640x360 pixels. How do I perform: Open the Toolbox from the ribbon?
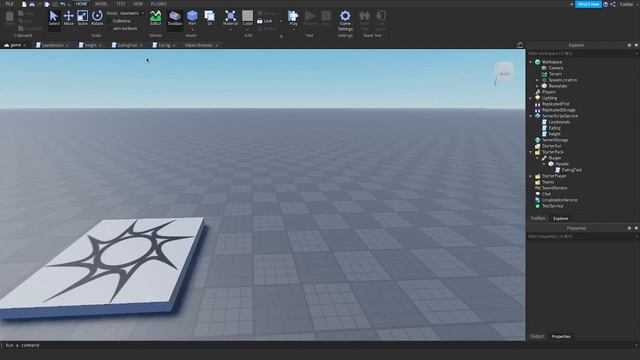click(175, 18)
